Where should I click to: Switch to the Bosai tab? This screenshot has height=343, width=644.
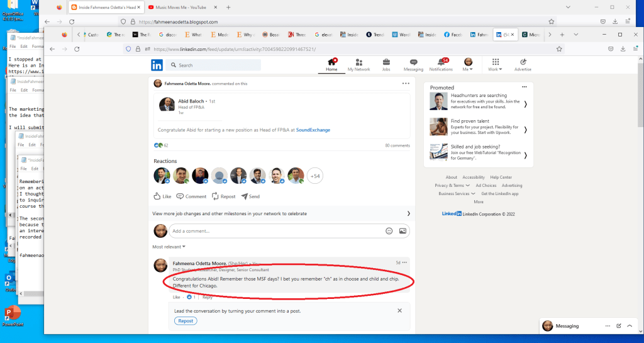pos(271,35)
